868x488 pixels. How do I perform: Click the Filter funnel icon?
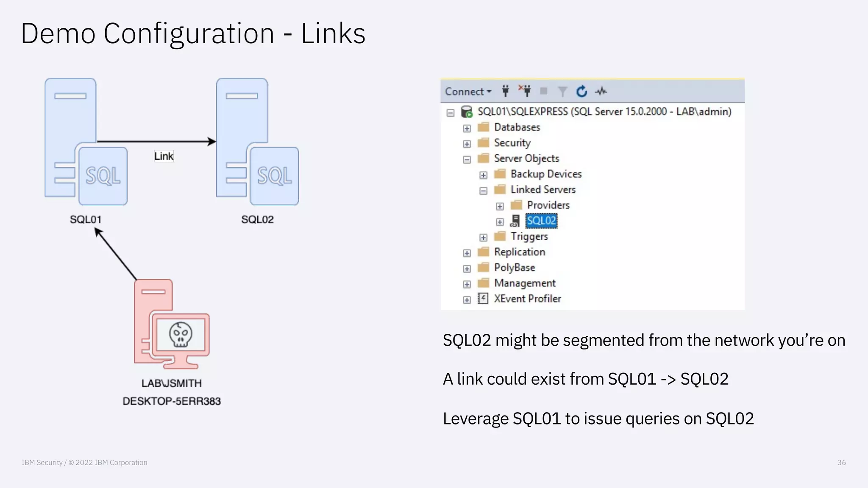pyautogui.click(x=562, y=91)
